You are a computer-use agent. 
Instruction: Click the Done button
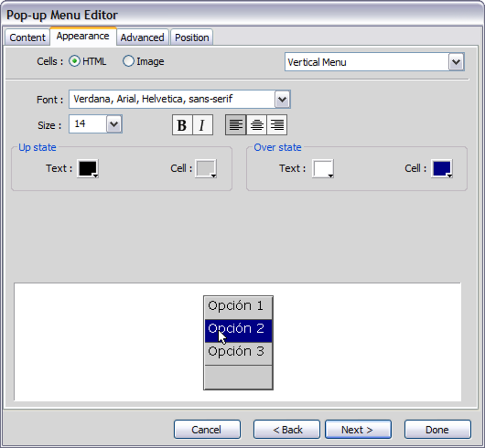(437, 429)
